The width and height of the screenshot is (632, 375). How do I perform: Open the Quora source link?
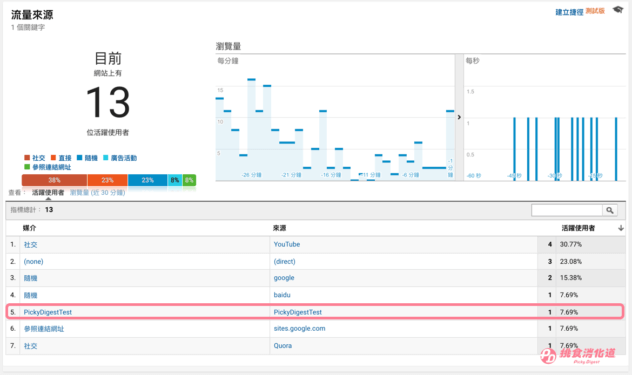tap(283, 346)
